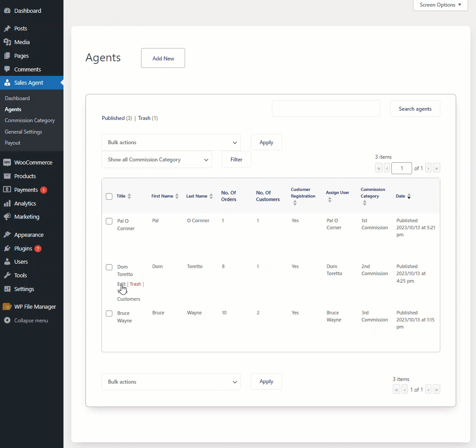Sort by First Name using sort arrows
476x448 pixels.
click(177, 196)
